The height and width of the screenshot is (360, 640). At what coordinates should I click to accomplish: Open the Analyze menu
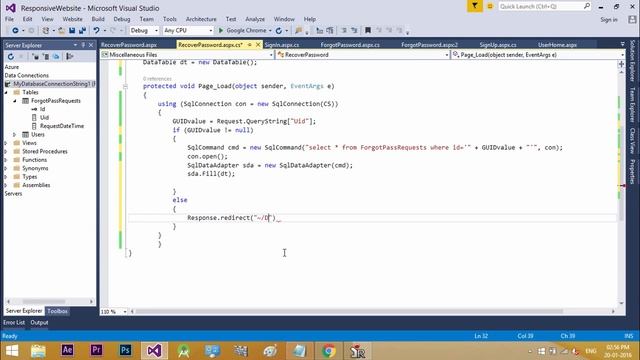255,19
